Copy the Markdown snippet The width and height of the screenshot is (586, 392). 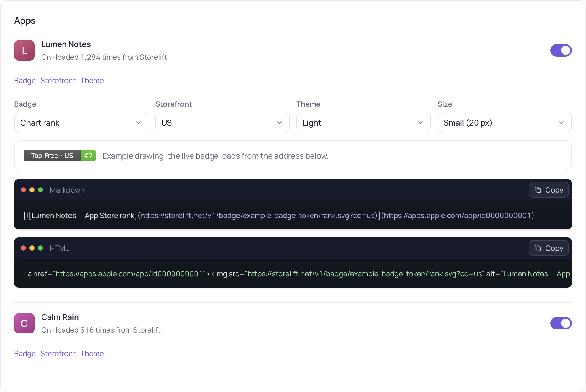click(549, 190)
